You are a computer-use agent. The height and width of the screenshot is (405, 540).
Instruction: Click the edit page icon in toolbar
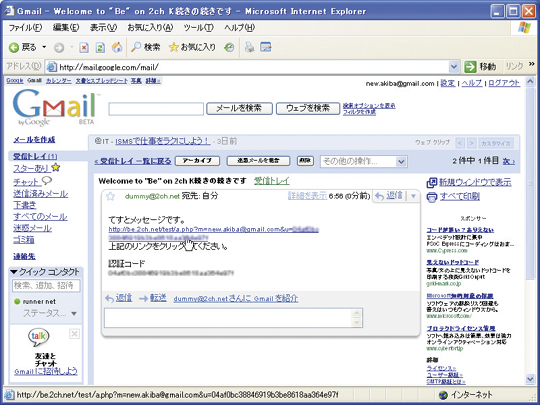point(266,47)
